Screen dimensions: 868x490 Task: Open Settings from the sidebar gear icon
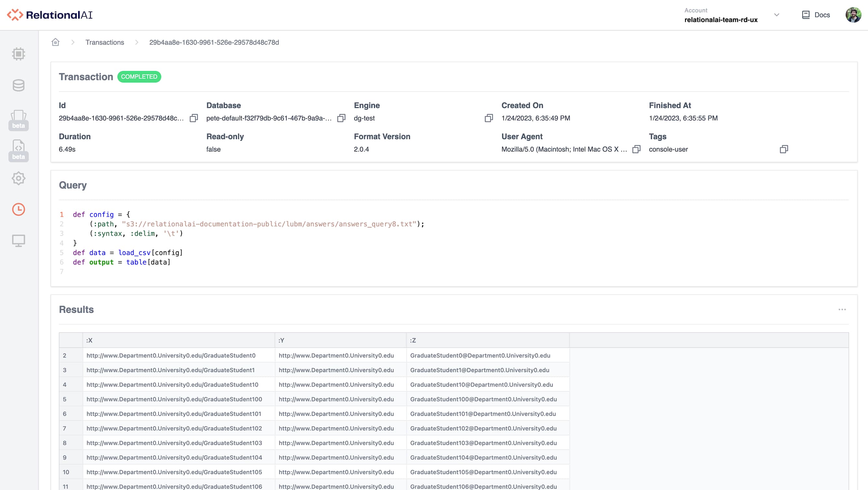19,179
